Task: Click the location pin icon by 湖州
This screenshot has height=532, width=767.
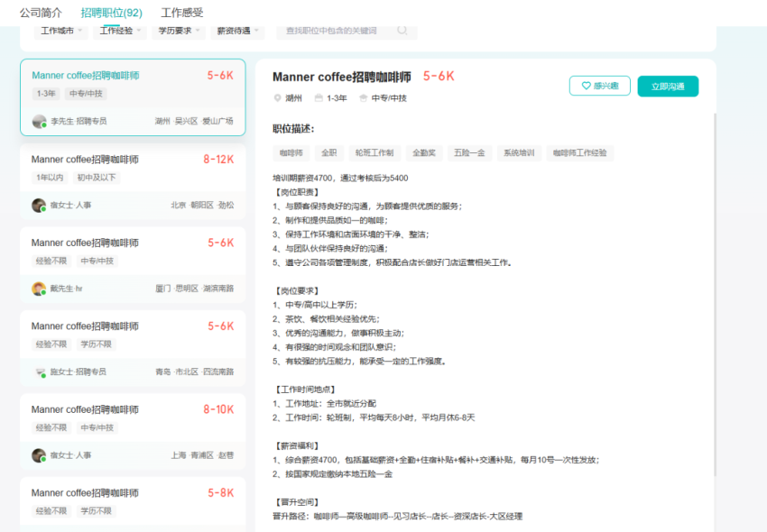Action: click(277, 98)
